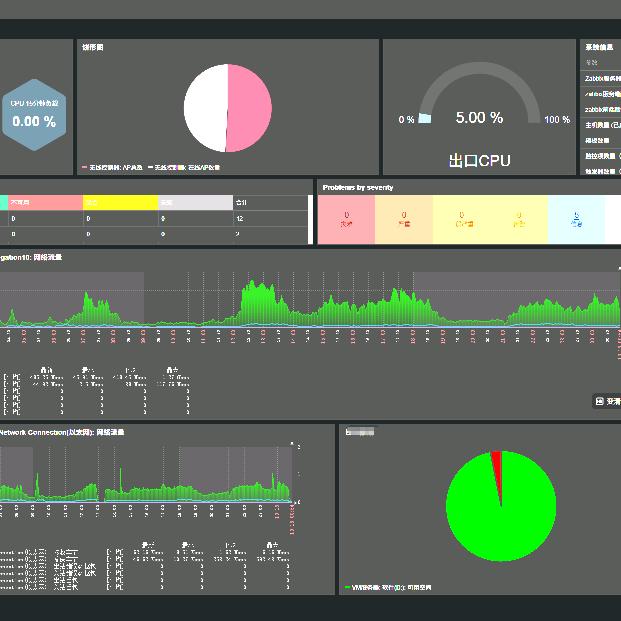Click the total count 12 in host table

point(239,218)
